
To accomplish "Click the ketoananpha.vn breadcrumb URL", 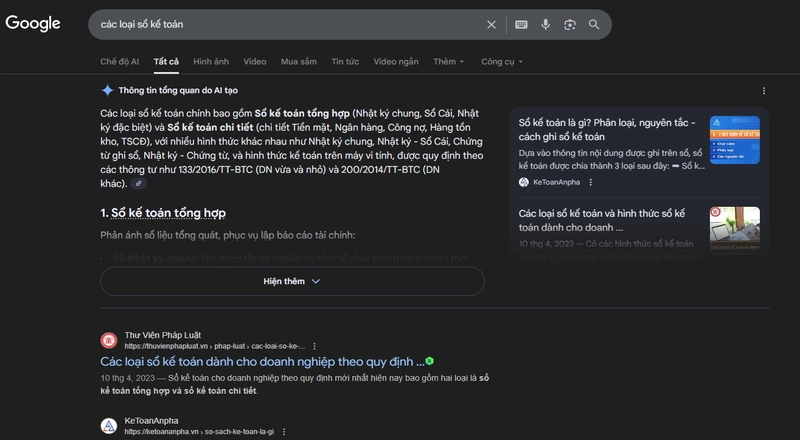I will 199,432.
